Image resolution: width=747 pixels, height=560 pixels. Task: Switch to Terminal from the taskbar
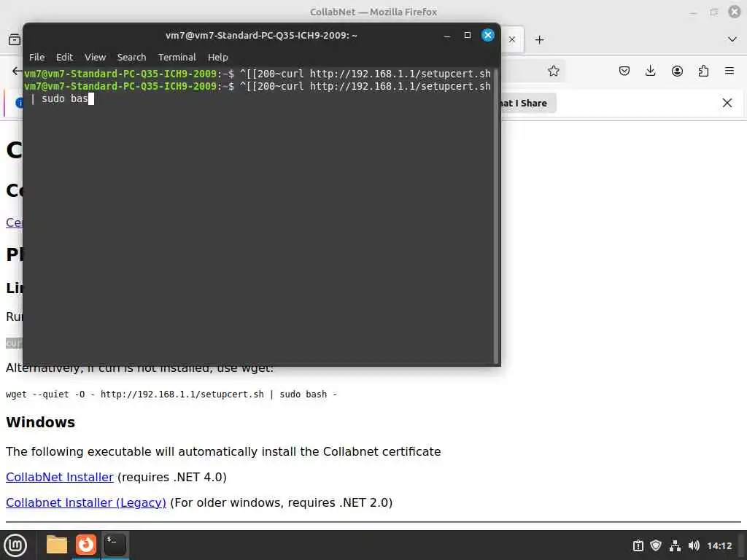115,545
